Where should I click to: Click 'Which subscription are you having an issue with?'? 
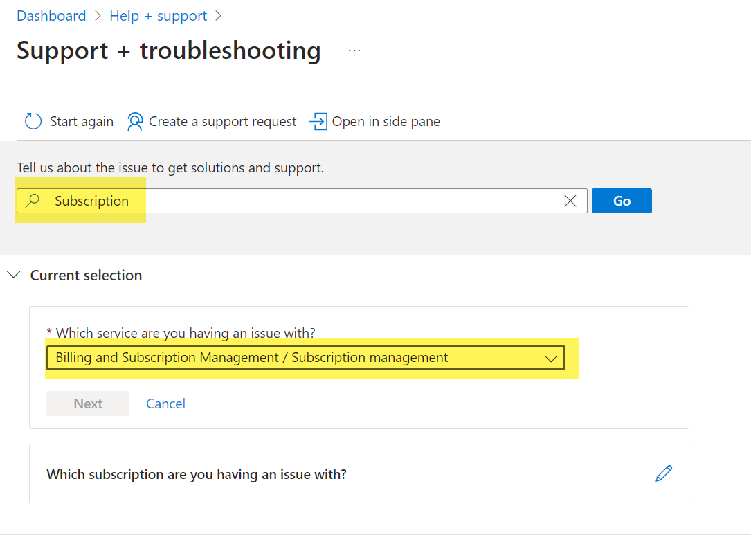click(x=197, y=474)
